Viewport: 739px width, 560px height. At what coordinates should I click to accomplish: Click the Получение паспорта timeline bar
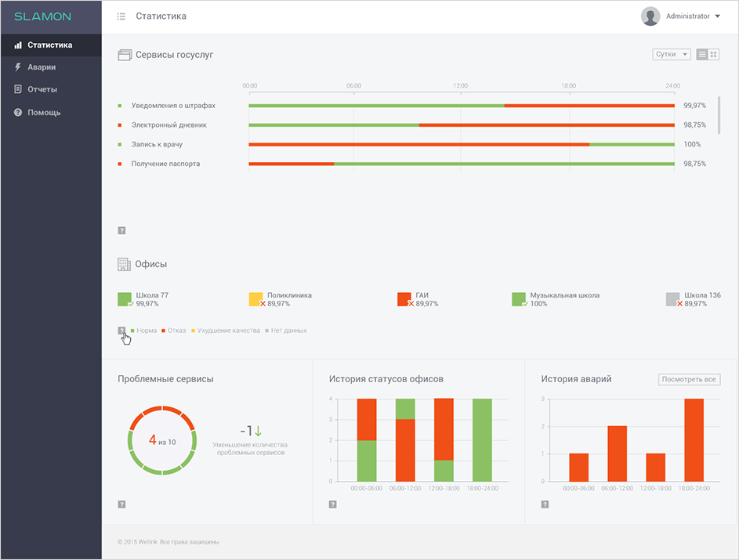pyautogui.click(x=462, y=164)
